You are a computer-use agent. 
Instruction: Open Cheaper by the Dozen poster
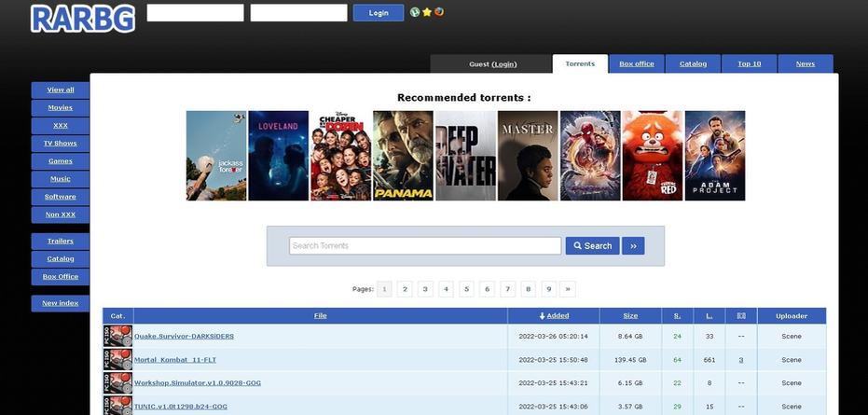(341, 156)
